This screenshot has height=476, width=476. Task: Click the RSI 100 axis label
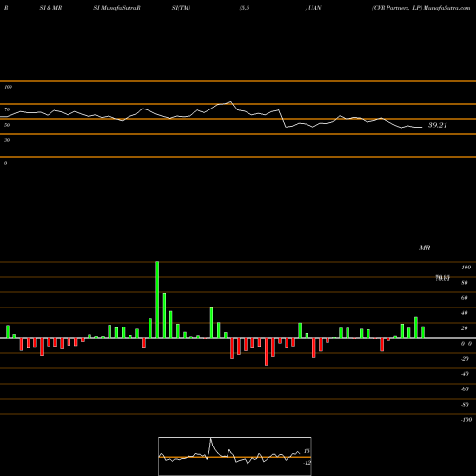tap(8, 87)
